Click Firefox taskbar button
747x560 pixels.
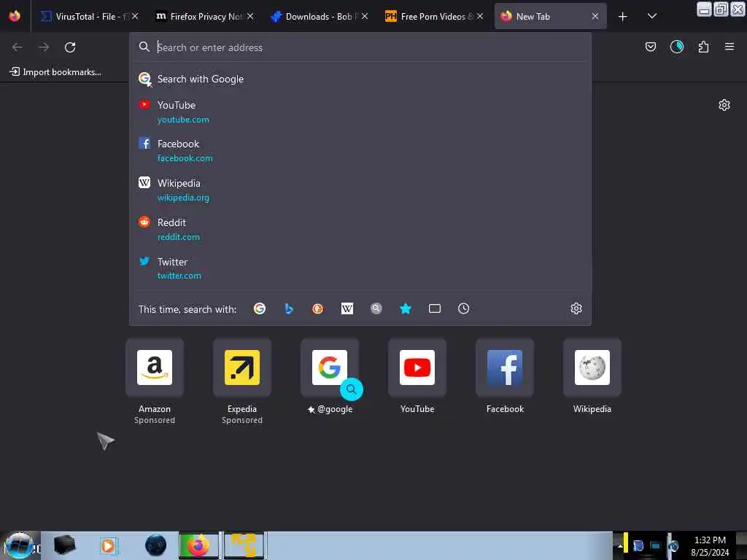pyautogui.click(x=198, y=545)
